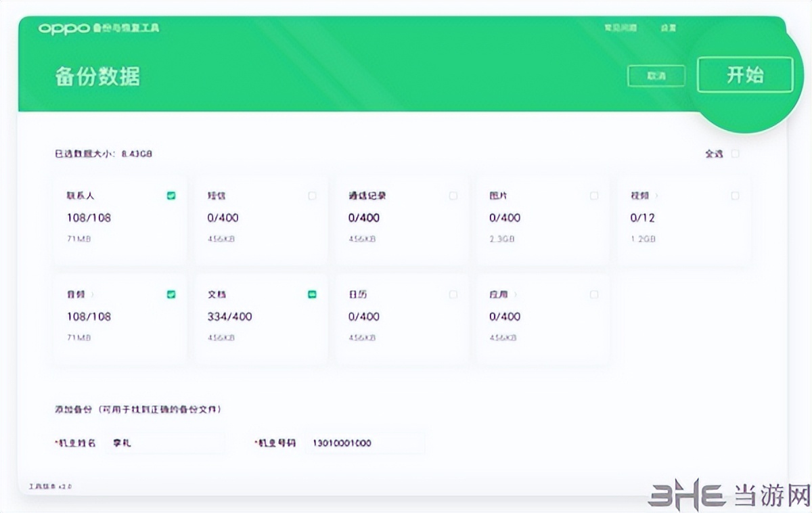Check the 视频 (Video) backup checkbox
The height and width of the screenshot is (513, 812).
[735, 195]
